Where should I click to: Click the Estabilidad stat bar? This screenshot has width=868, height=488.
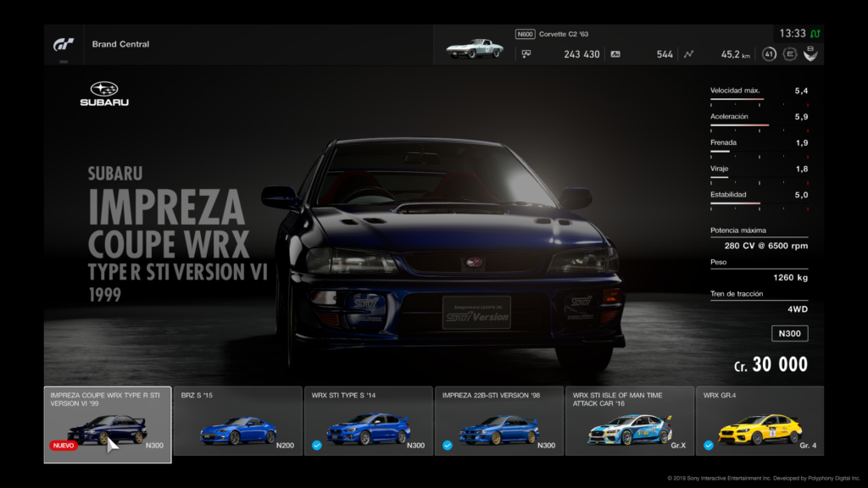(x=759, y=203)
